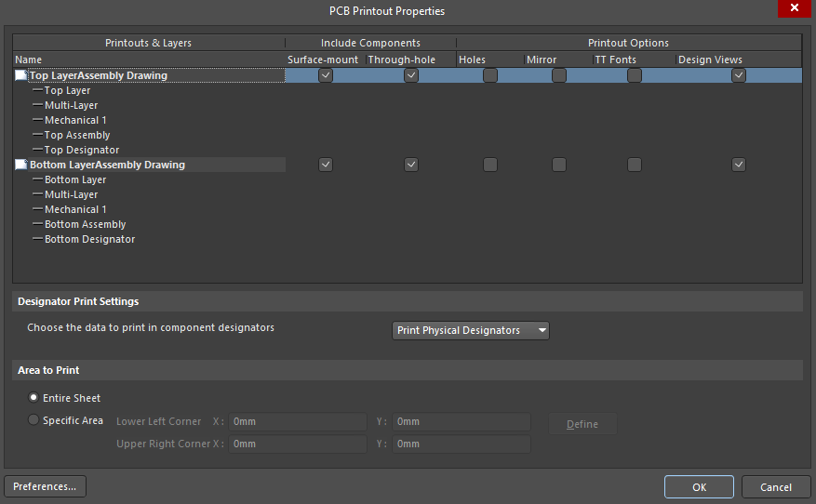Toggle Design Views for Top LayerAssembly Drawing
Screen dimensions: 816x504
click(x=739, y=75)
